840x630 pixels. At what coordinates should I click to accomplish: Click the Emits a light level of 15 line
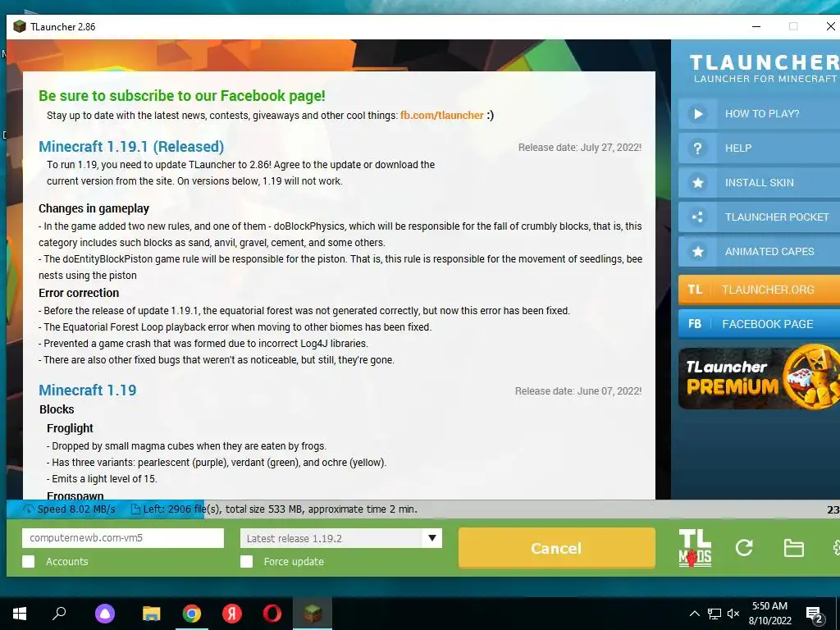(x=102, y=479)
